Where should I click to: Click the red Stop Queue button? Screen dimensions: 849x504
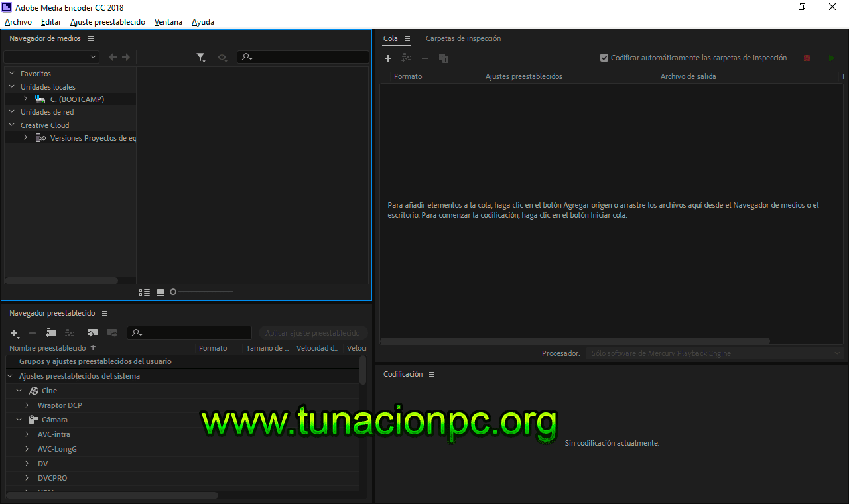point(807,58)
